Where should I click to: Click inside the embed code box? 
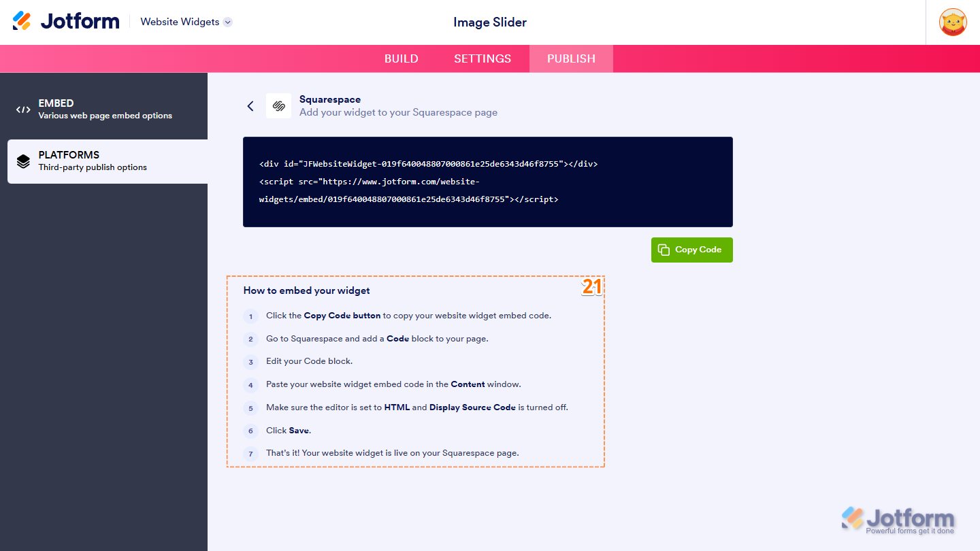coord(487,182)
